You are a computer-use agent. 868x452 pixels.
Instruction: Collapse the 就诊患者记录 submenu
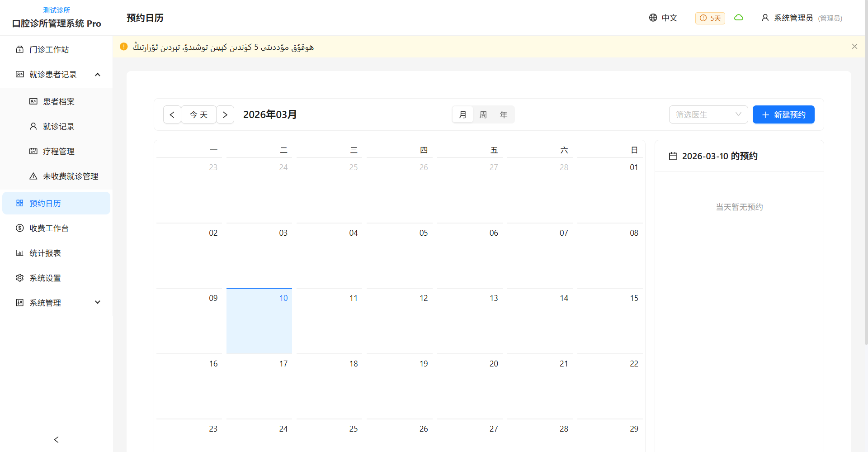coord(97,74)
